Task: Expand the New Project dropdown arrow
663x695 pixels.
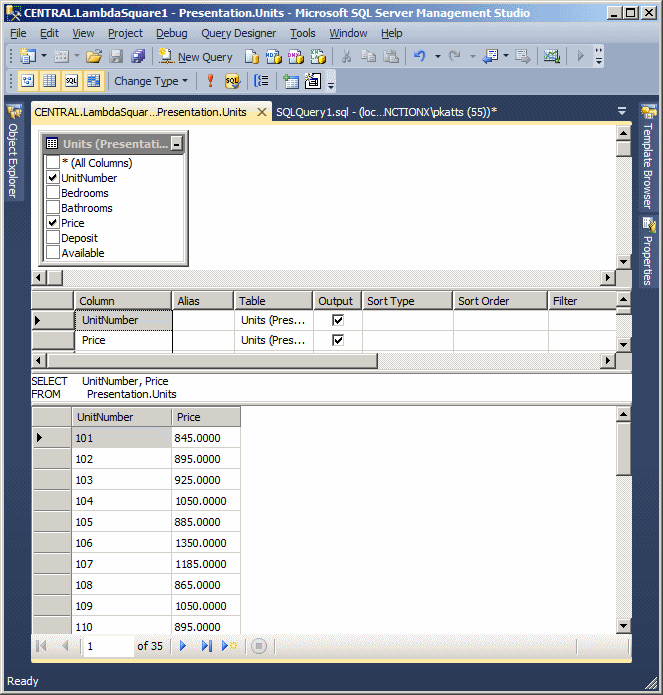Action: click(x=44, y=56)
